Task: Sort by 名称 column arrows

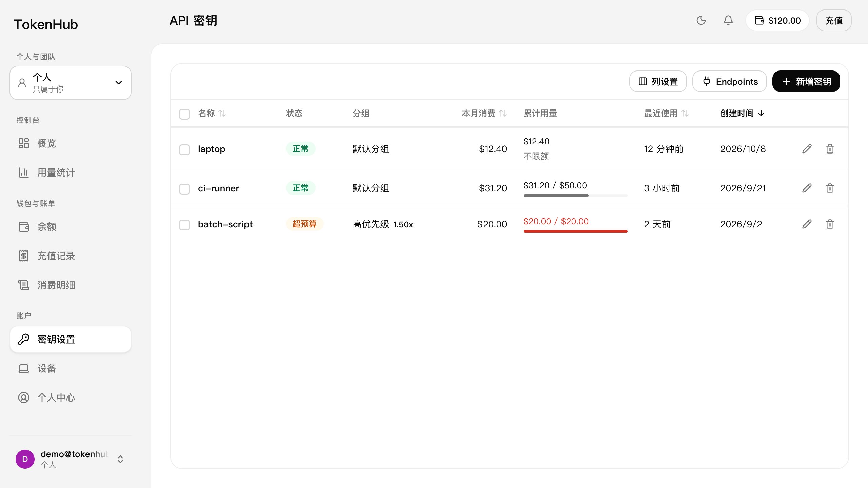Action: coord(222,113)
